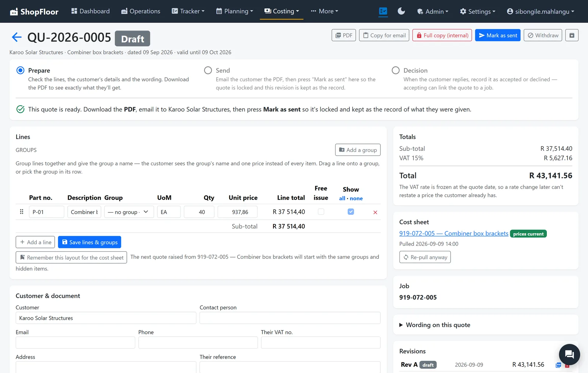This screenshot has width=588, height=373.
Task: Expand Wording on this quote section
Action: coord(435,325)
